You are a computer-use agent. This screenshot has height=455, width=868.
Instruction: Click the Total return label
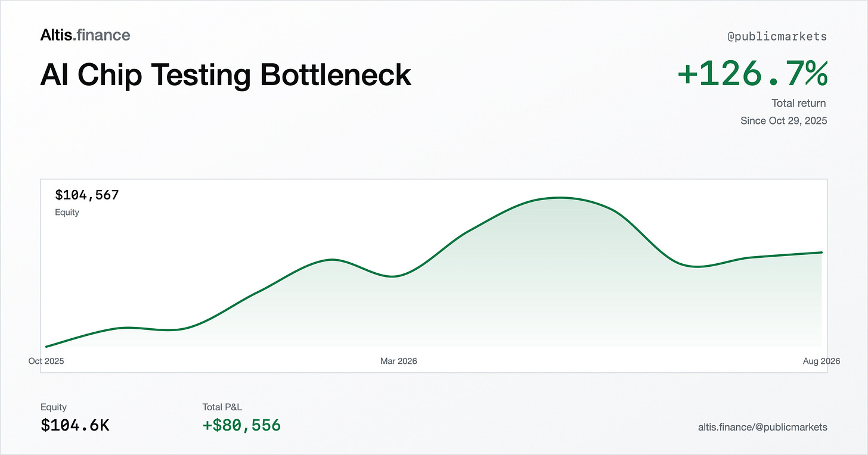799,104
